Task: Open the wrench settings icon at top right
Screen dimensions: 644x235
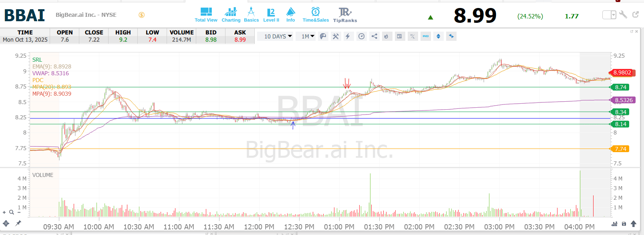Action: click(623, 15)
